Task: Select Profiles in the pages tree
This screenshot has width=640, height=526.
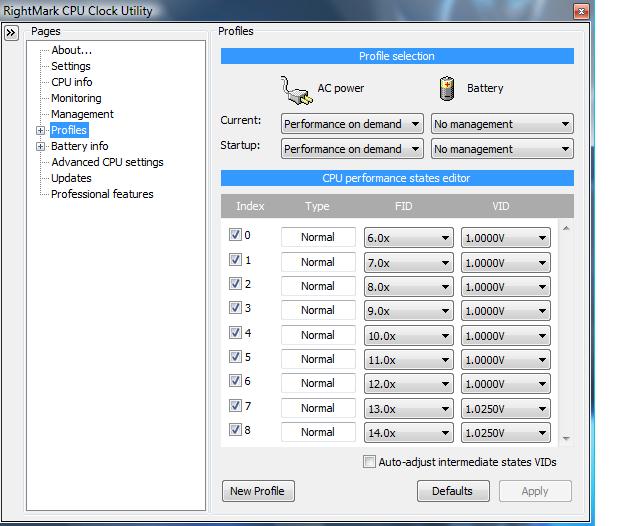Action: pos(69,130)
